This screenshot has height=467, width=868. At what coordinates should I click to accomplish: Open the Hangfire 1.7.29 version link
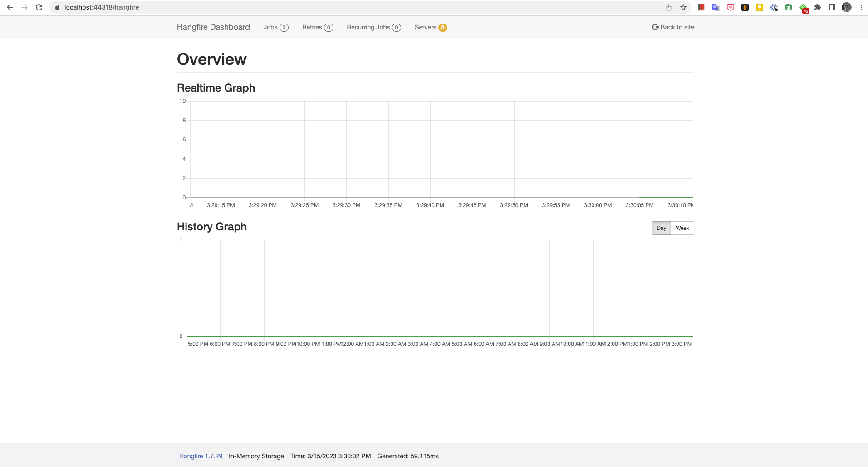pyautogui.click(x=201, y=456)
